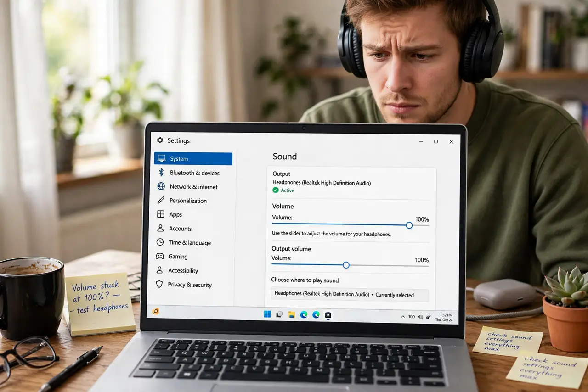Click the chat bubble icon next to Start
This screenshot has height=392, width=588.
279,315
